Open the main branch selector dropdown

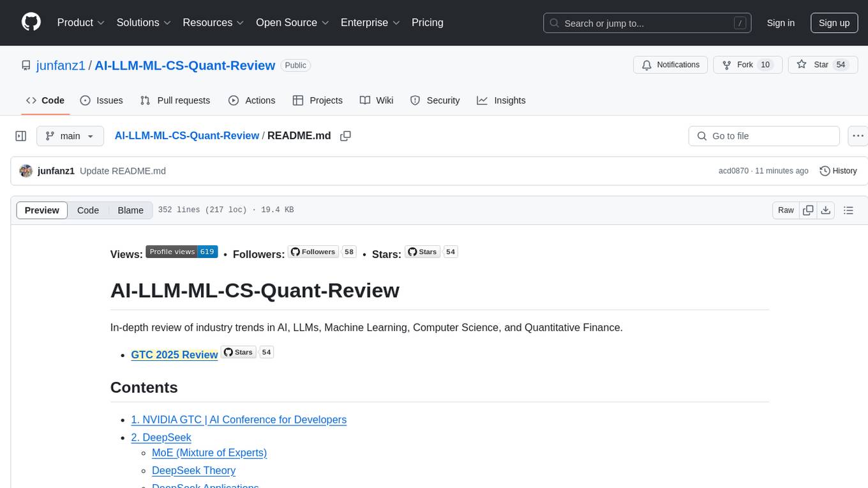click(x=70, y=136)
